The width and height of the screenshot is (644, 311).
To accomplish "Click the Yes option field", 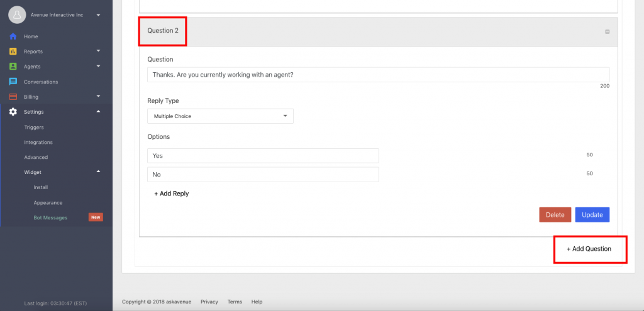I will (263, 156).
